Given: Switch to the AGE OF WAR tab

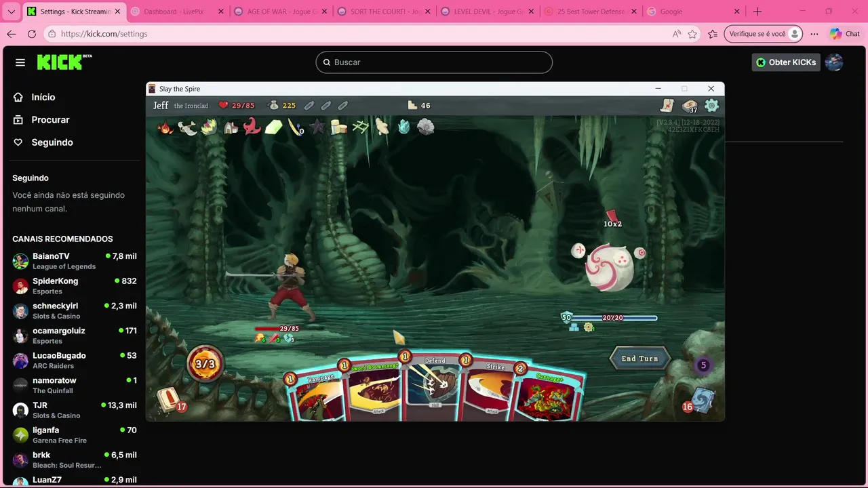Looking at the screenshot, I should click(279, 12).
